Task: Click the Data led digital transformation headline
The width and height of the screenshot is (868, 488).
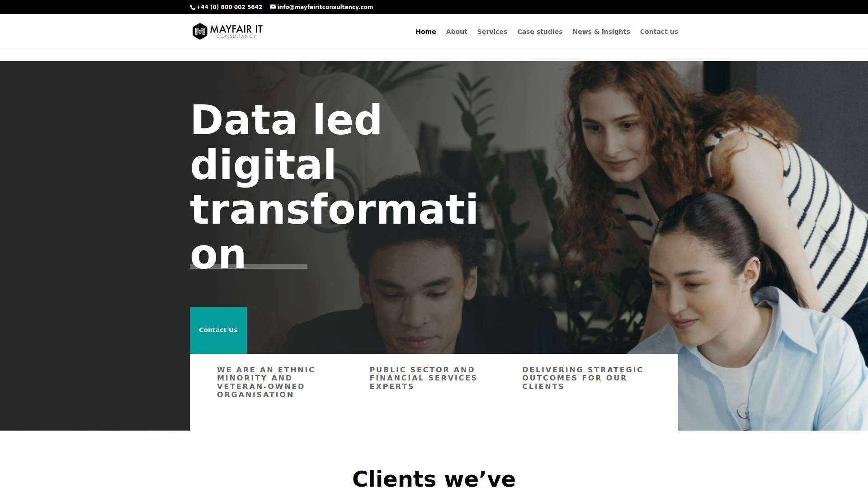Action: pos(334,186)
